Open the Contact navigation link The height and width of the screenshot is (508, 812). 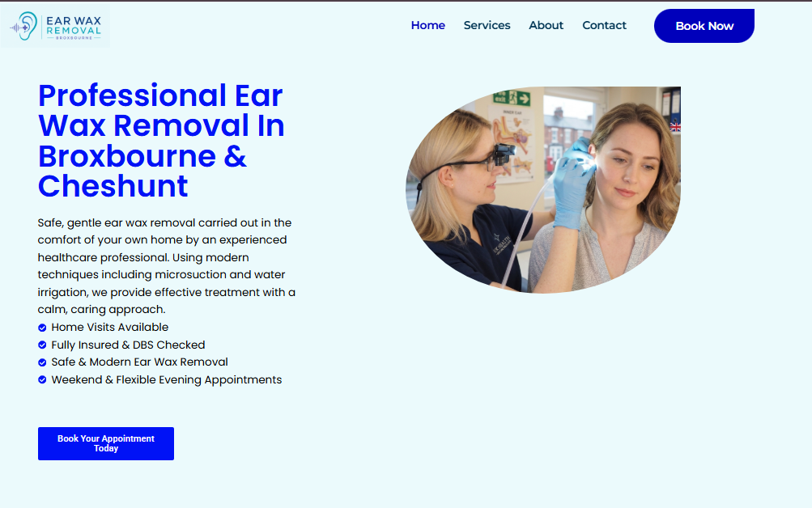click(x=604, y=25)
